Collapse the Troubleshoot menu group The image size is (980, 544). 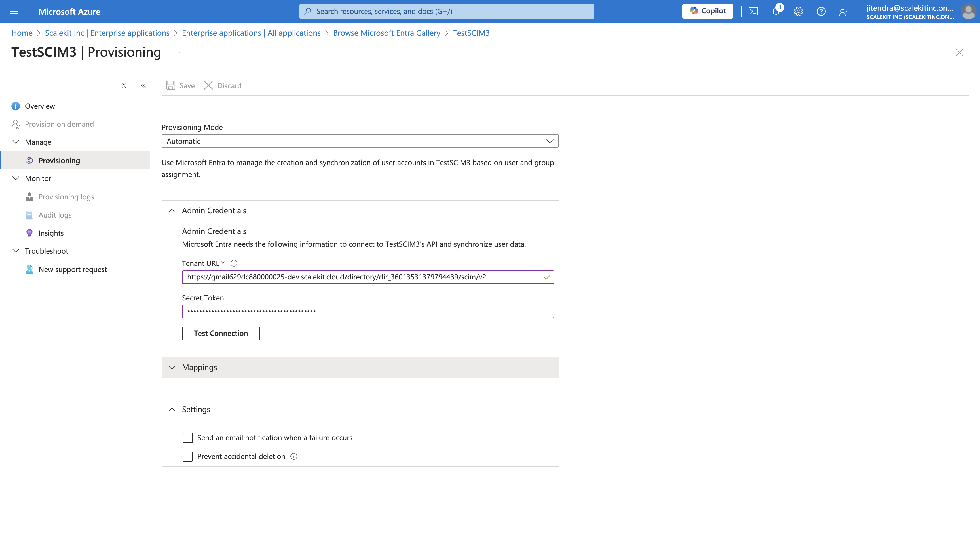coord(16,251)
